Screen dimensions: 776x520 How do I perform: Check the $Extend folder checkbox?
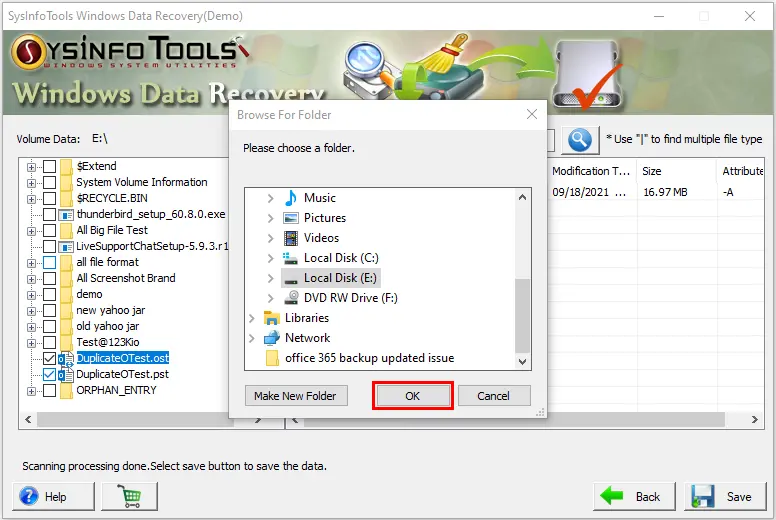(49, 167)
